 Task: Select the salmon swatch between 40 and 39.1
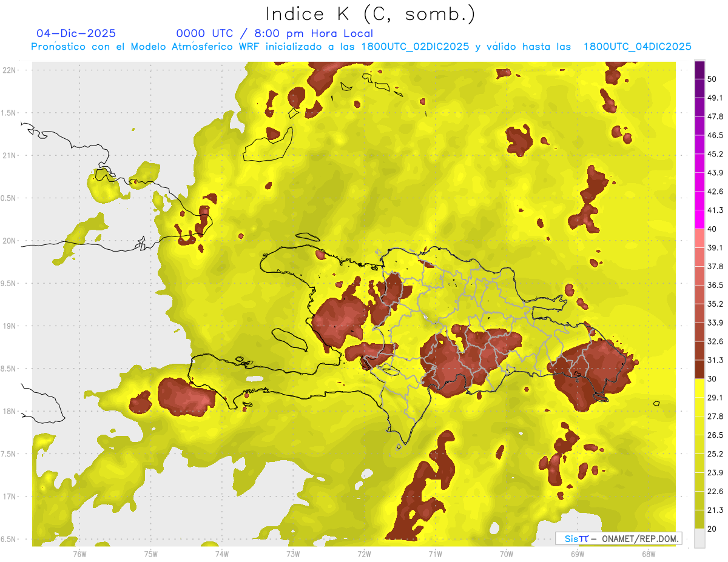tap(699, 238)
